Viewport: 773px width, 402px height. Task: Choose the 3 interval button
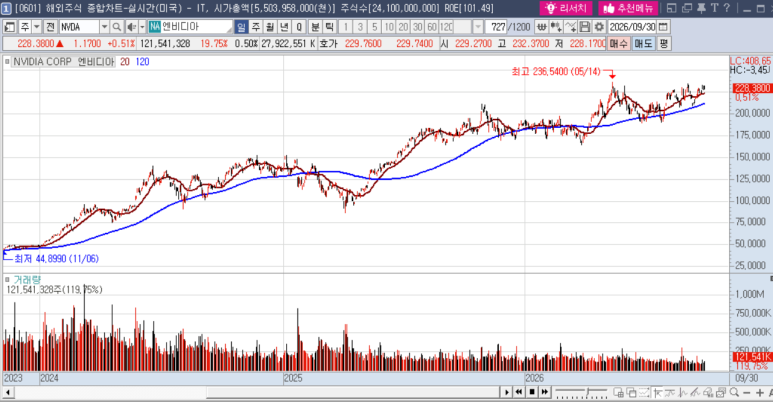pyautogui.click(x=360, y=27)
